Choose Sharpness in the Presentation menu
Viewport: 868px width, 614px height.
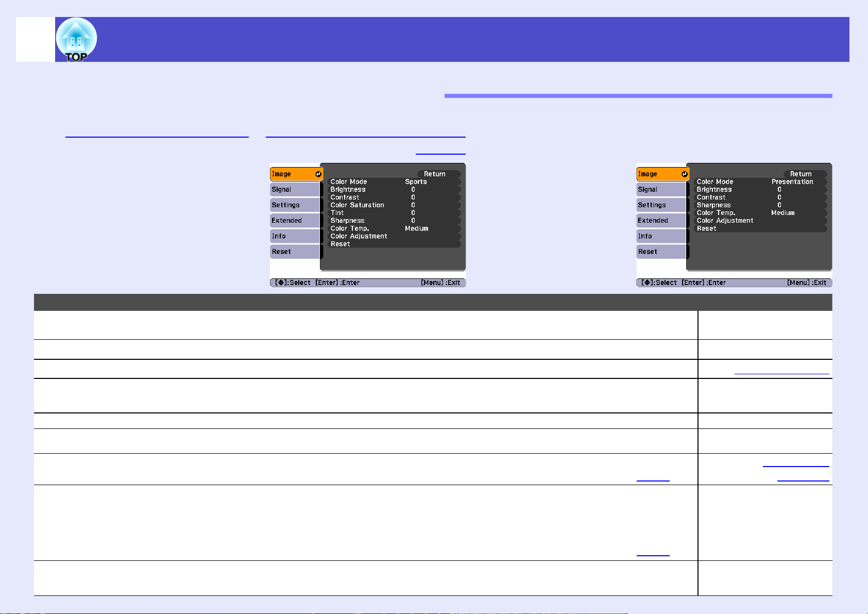tap(760, 205)
